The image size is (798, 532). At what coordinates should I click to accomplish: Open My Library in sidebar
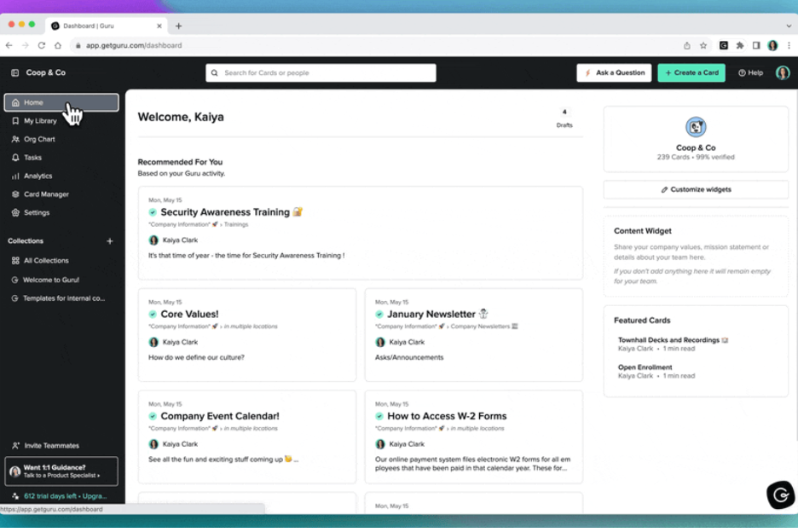[40, 121]
